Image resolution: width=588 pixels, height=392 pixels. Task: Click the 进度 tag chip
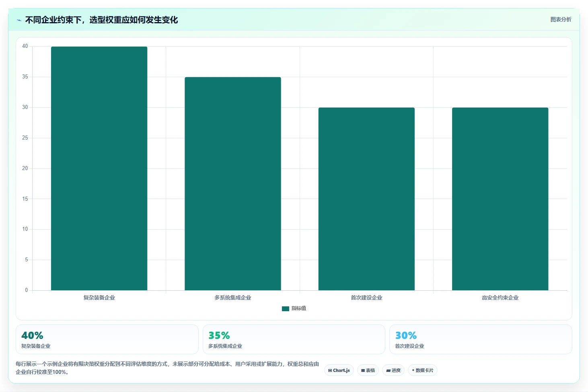point(393,370)
